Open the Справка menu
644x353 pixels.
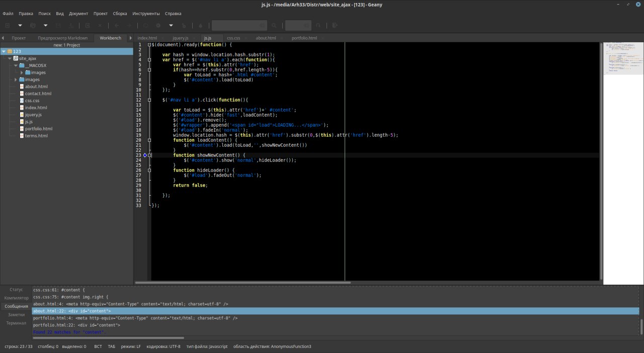click(173, 14)
